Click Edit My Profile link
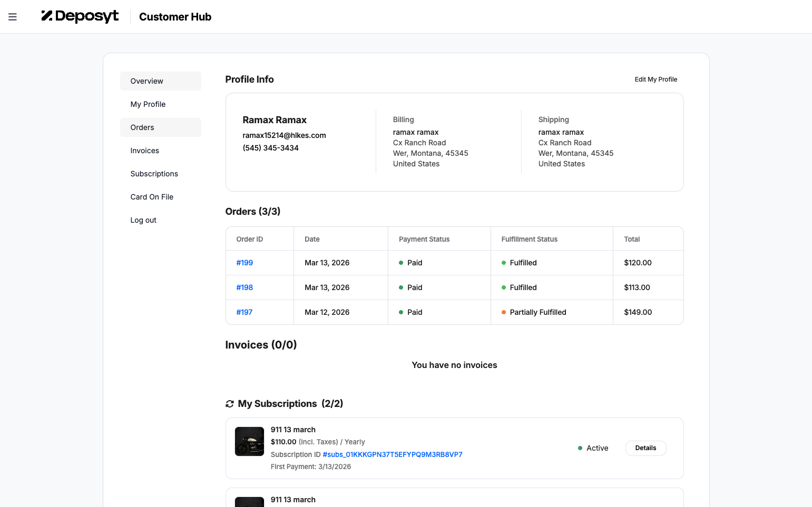This screenshot has height=507, width=812. tap(656, 79)
